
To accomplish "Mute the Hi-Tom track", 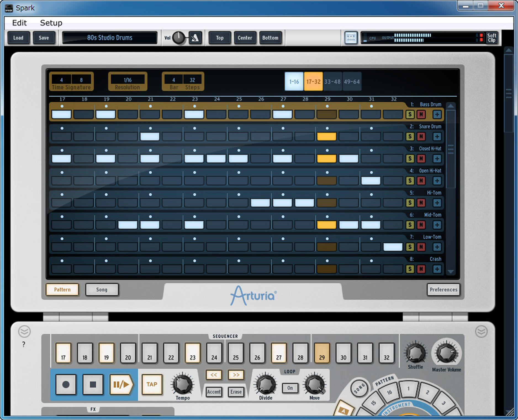I will point(421,203).
